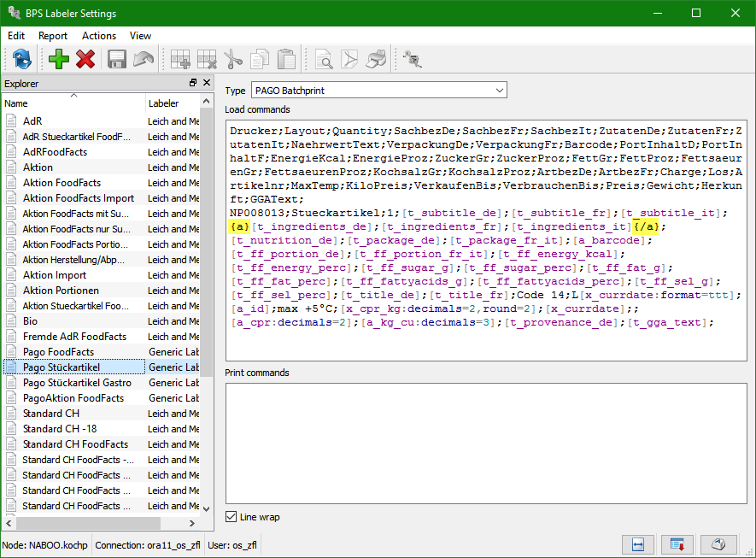Open the Actions menu
The width and height of the screenshot is (756, 558).
click(x=99, y=36)
